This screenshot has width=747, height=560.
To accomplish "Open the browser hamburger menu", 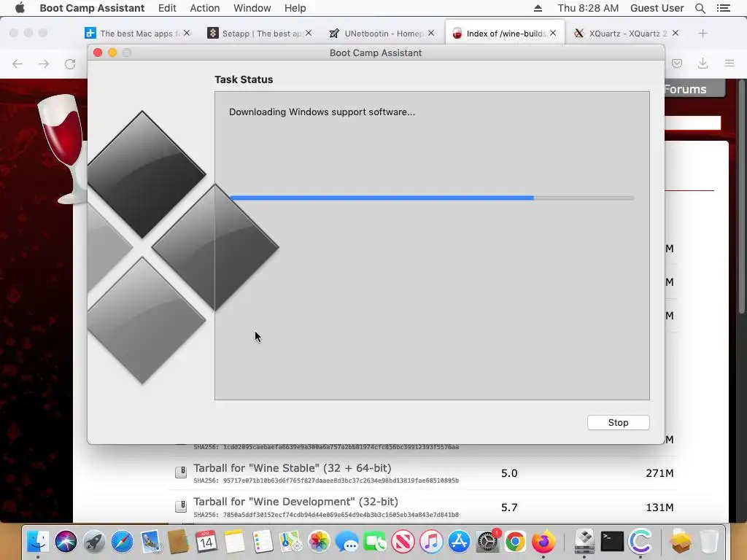I will (x=729, y=63).
